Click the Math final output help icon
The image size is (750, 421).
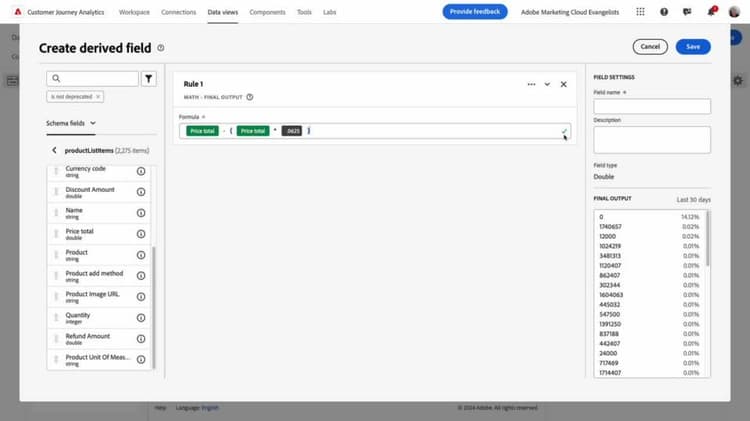(250, 97)
